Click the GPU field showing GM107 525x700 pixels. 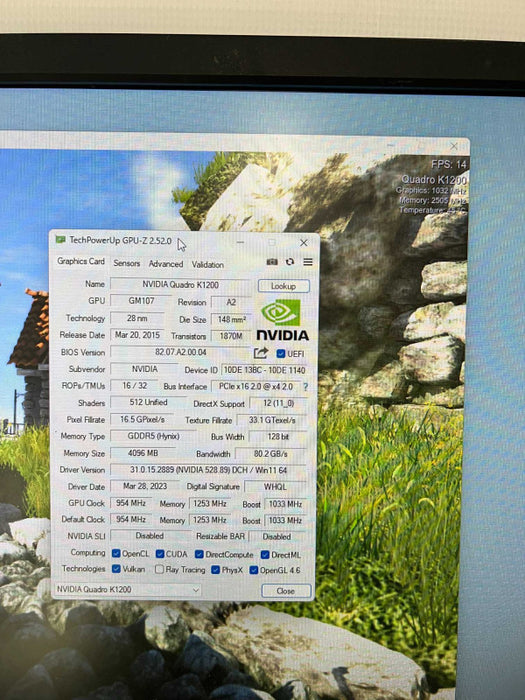click(141, 301)
